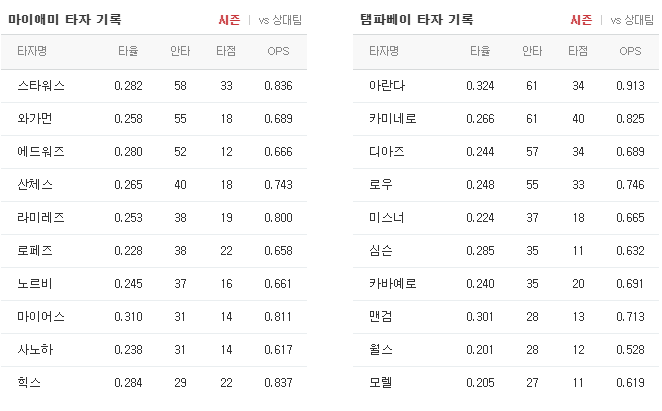Click batter 맨검 name
Image resolution: width=662 pixels, height=411 pixels.
pos(381,316)
